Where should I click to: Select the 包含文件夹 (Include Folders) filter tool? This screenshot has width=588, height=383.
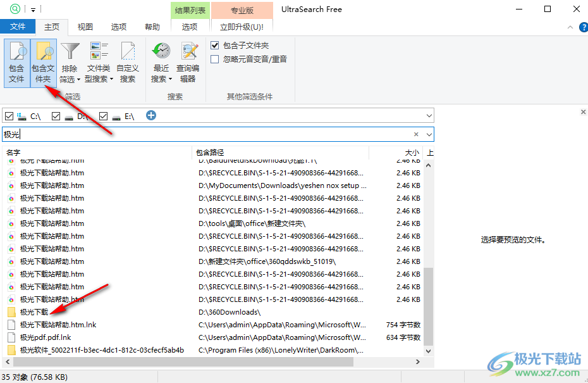pyautogui.click(x=42, y=61)
